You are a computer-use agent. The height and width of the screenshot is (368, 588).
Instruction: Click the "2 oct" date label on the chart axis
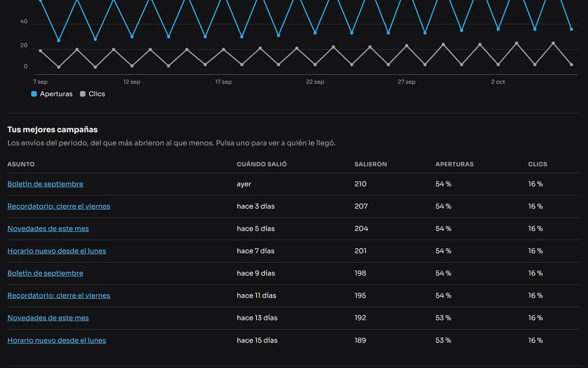[x=498, y=82]
